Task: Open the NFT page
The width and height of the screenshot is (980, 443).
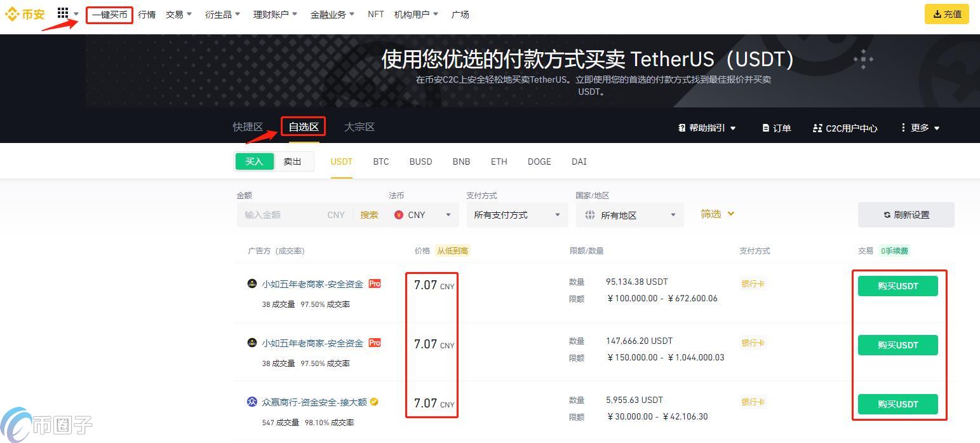Action: tap(375, 14)
